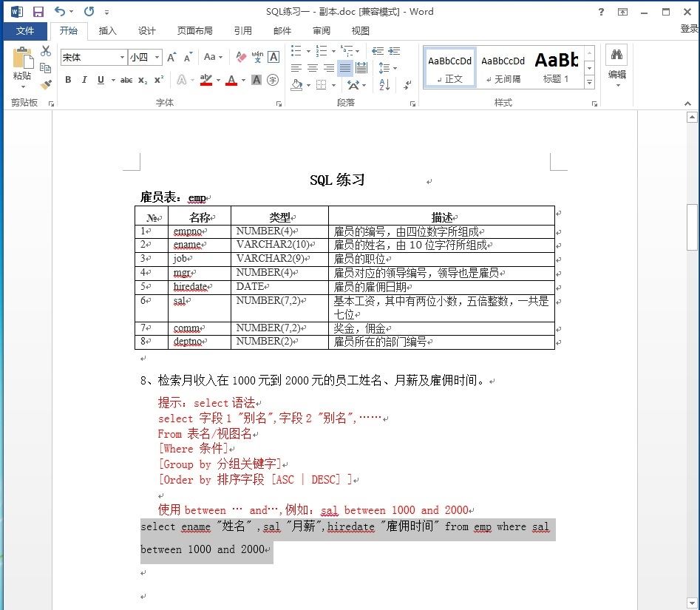Clear all formatting with the eraser icon
The height and width of the screenshot is (610, 700).
pyautogui.click(x=241, y=57)
